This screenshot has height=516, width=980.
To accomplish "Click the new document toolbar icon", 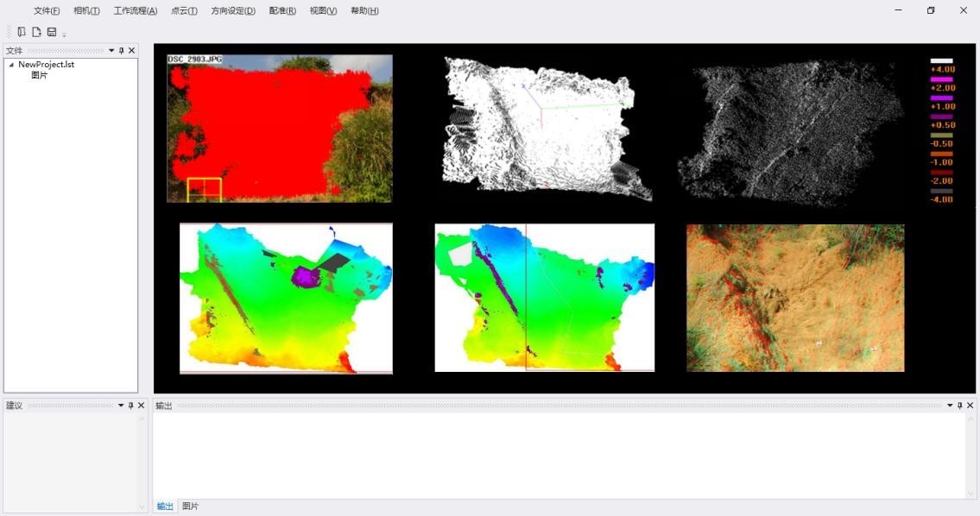I will click(36, 32).
